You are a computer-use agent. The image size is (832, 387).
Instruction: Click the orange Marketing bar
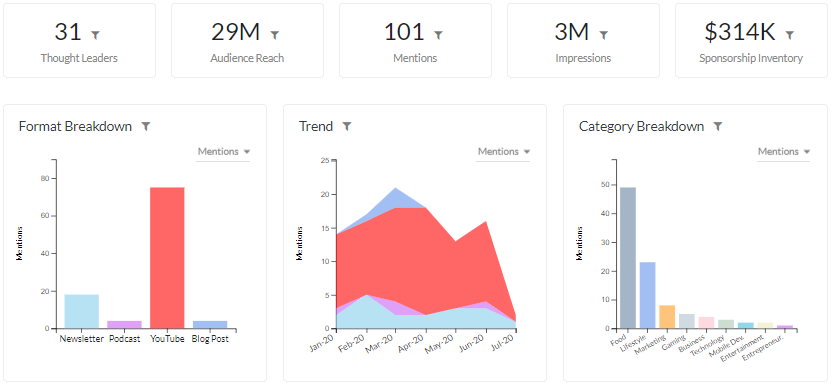667,317
